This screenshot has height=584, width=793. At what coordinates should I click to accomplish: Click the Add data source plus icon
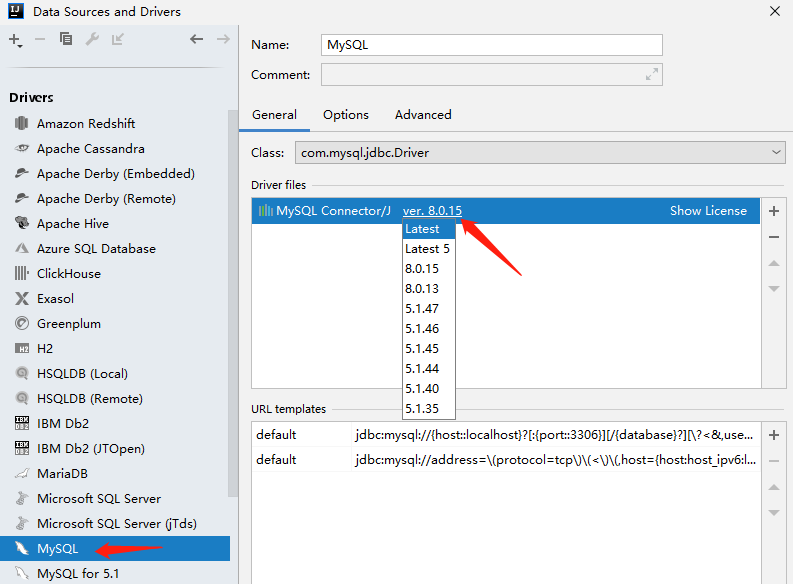14,39
